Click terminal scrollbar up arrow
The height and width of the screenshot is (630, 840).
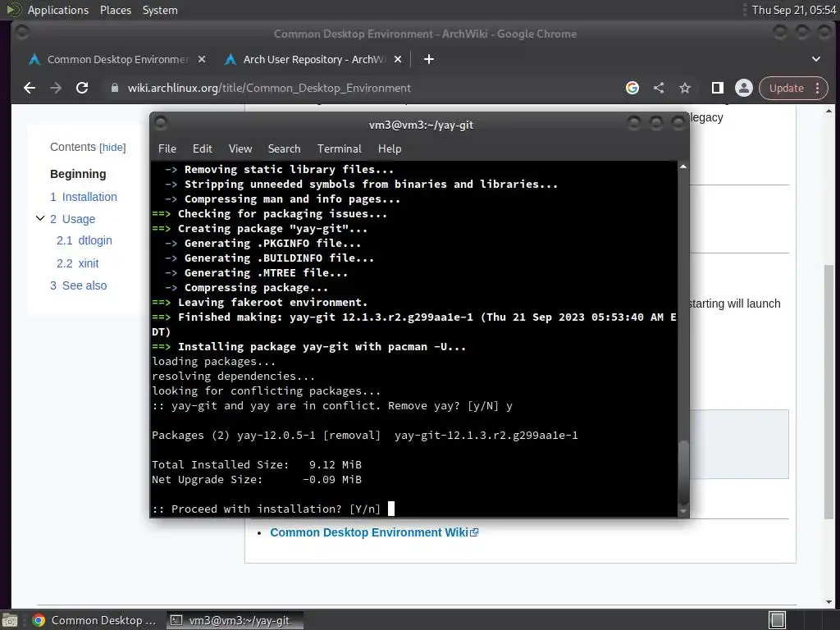pyautogui.click(x=683, y=167)
